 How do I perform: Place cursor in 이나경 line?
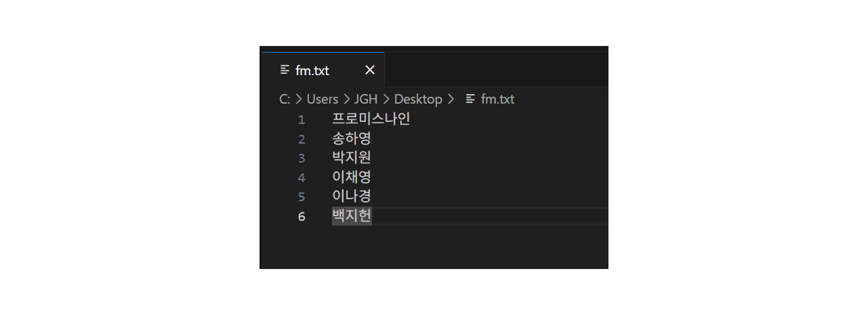352,196
